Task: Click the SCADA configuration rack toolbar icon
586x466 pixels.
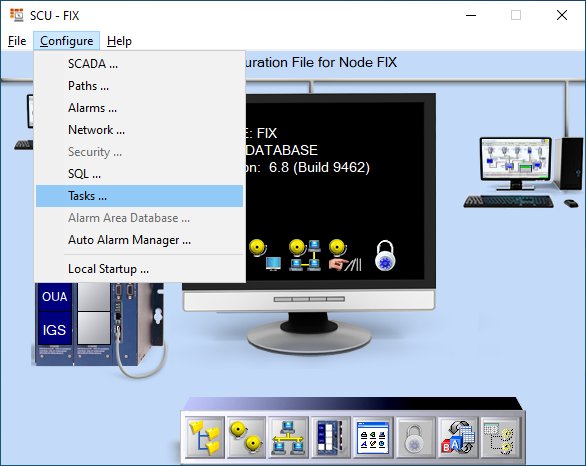Action: click(x=330, y=437)
